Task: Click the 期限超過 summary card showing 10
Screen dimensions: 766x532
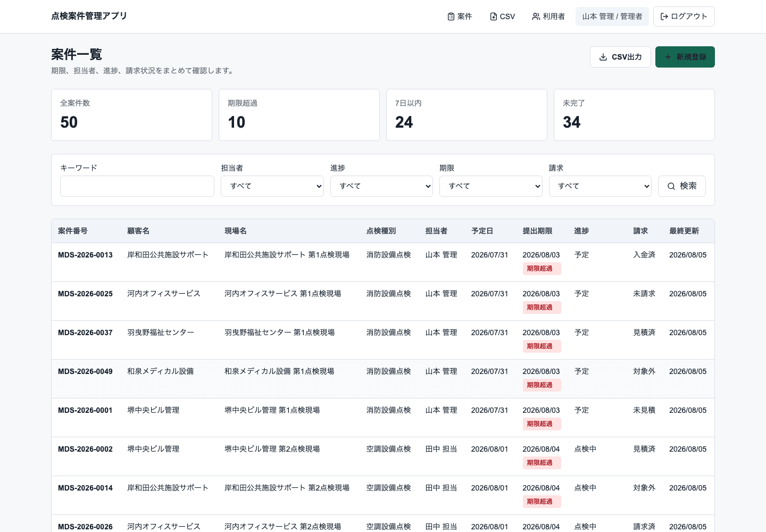Action: coord(299,115)
